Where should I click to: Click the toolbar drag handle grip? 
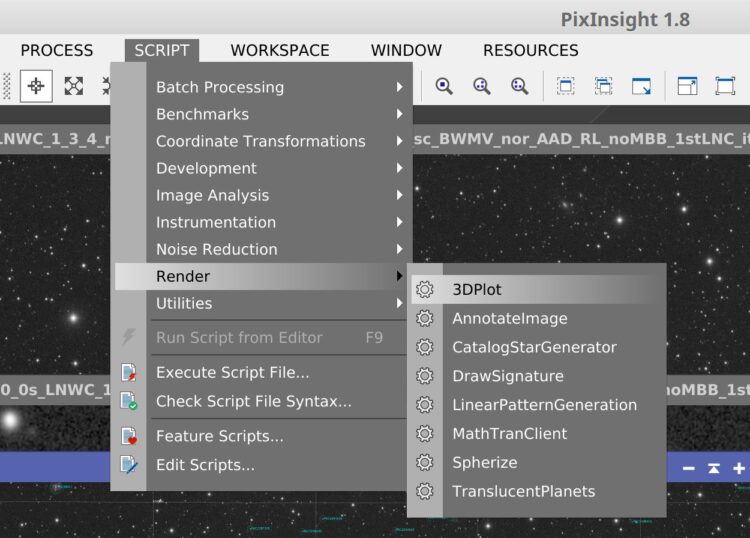pos(7,86)
